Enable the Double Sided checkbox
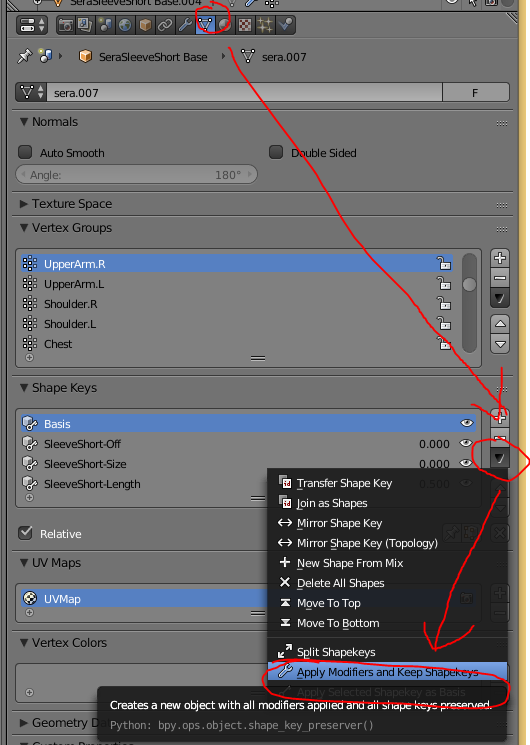Screen dimensions: 530x745 [x=276, y=152]
